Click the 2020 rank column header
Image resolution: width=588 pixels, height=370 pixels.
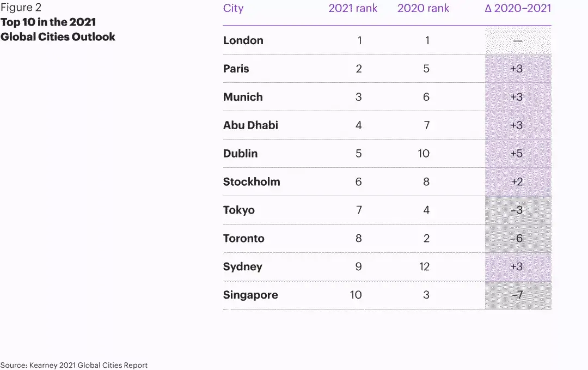tap(423, 8)
